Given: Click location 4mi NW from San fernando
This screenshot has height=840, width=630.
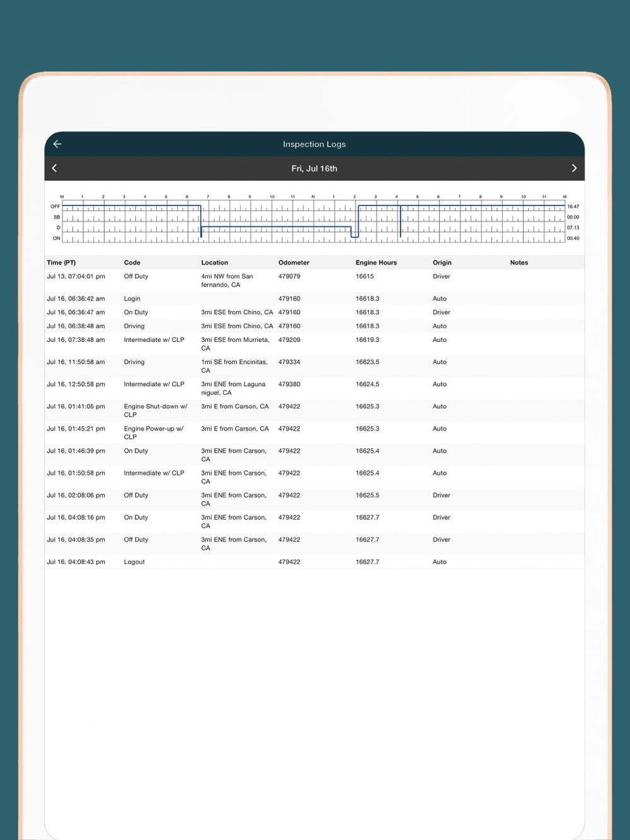Looking at the screenshot, I should pyautogui.click(x=227, y=281).
